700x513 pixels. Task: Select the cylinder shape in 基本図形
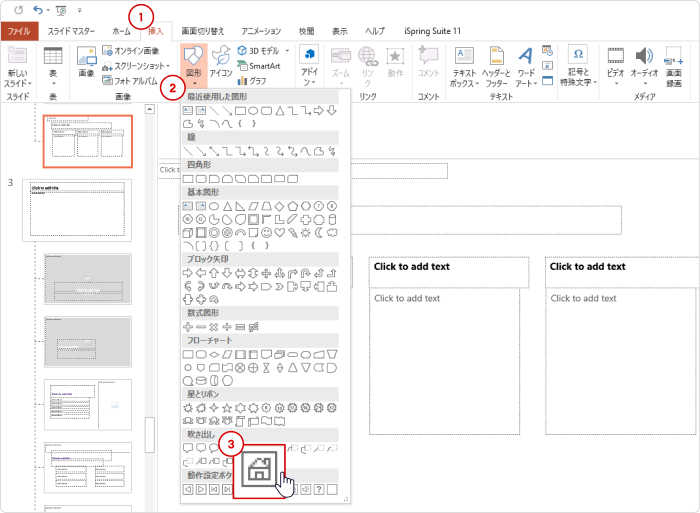point(332,220)
